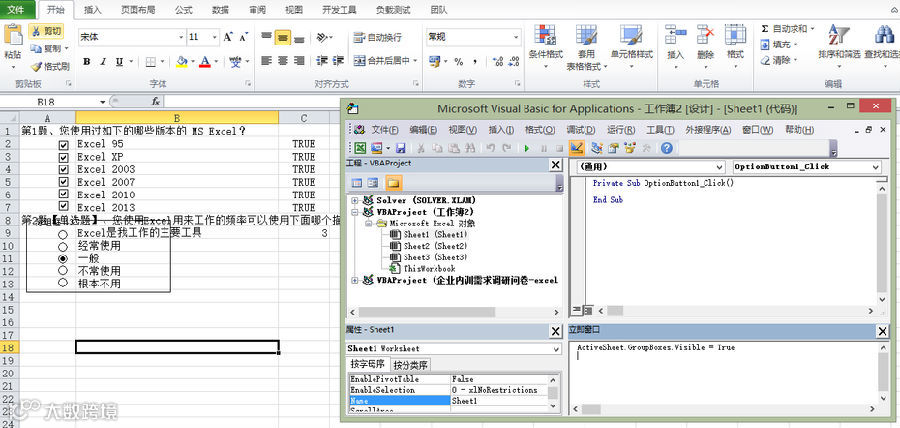Click the 自动求和 AutoSum button
900x428 pixels.
[x=788, y=29]
